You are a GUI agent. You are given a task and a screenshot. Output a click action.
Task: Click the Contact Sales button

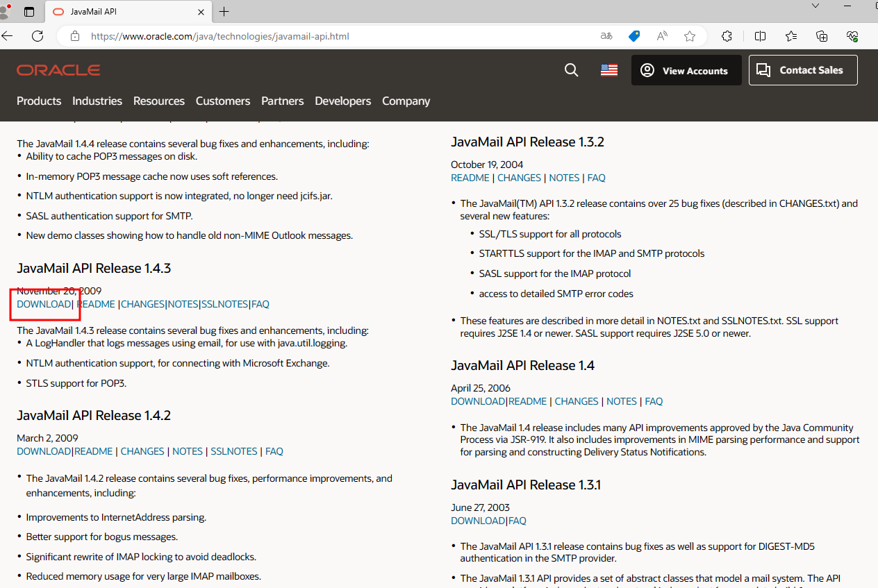[x=803, y=70]
